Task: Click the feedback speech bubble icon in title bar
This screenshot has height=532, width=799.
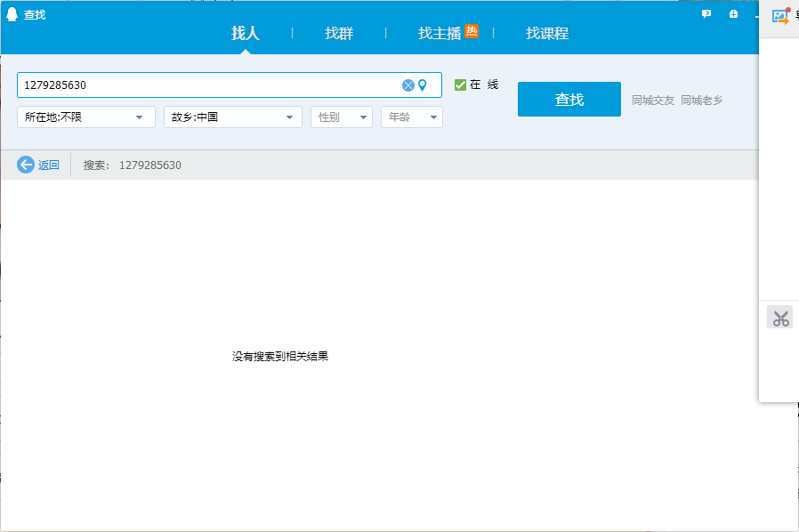Action: [706, 14]
